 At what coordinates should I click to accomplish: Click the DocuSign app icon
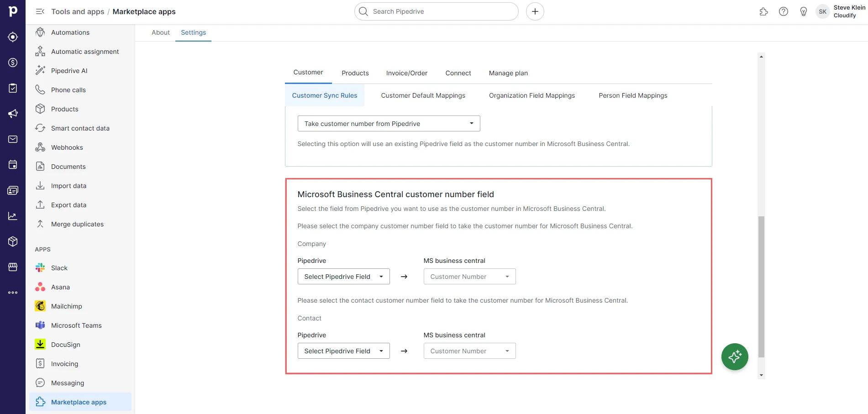coord(40,345)
